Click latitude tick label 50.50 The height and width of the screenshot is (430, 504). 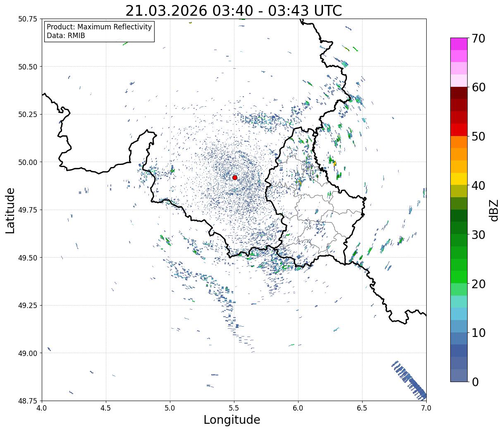click(28, 67)
